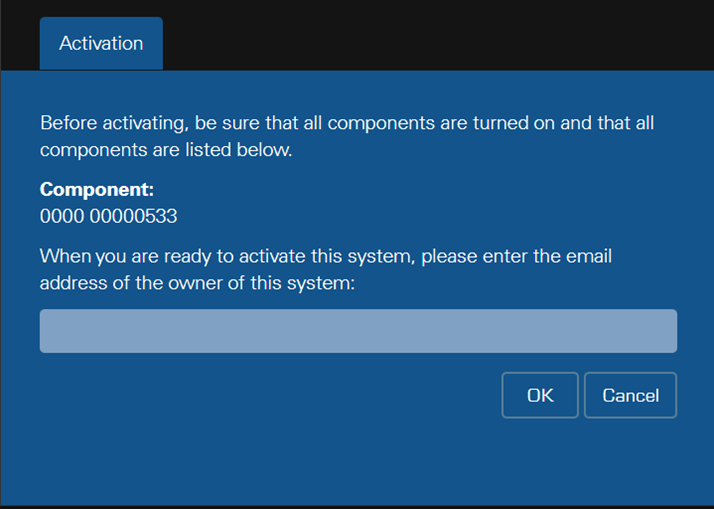Click the black strip along the dialog bottom
Viewport: 714px width, 509px height.
[357, 506]
